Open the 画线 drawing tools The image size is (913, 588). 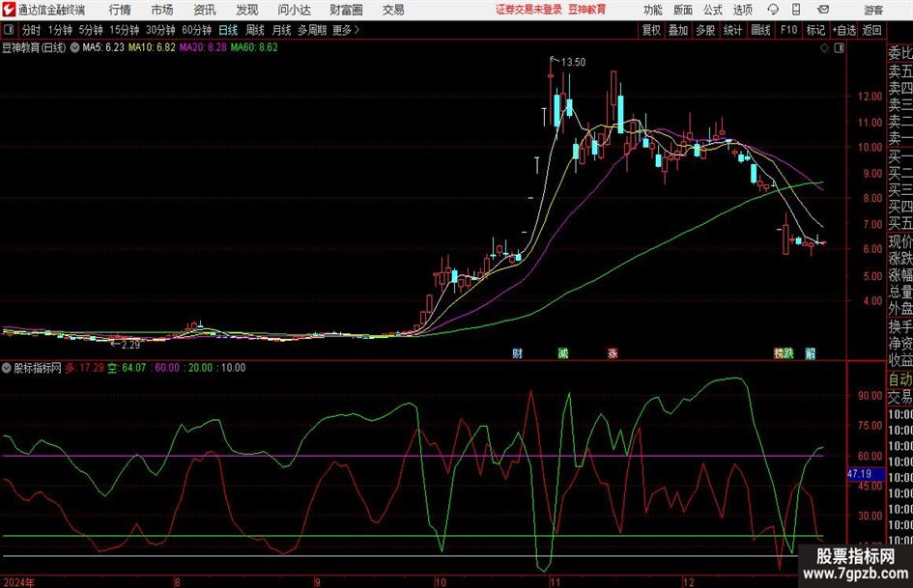pyautogui.click(x=760, y=30)
